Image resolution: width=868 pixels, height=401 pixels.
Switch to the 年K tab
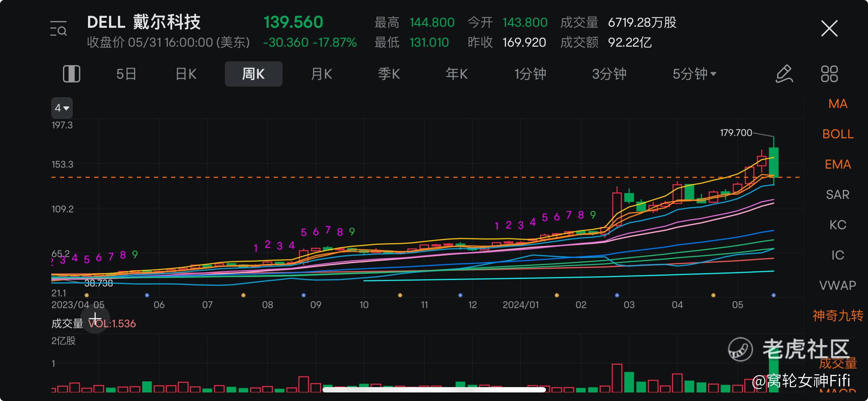(456, 74)
